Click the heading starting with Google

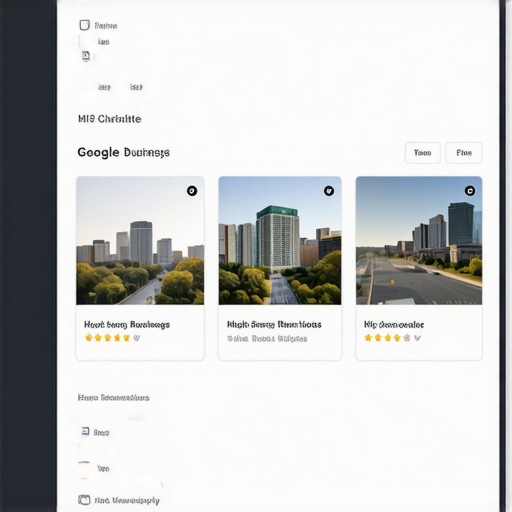(124, 153)
